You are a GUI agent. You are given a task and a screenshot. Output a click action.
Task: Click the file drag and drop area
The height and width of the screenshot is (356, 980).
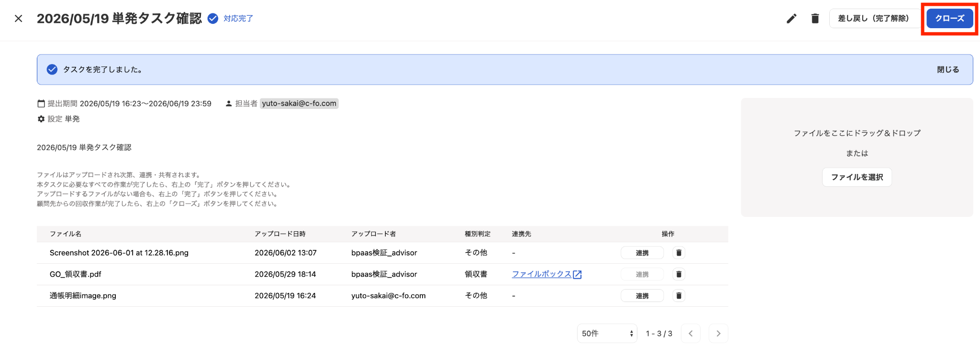[x=857, y=158]
